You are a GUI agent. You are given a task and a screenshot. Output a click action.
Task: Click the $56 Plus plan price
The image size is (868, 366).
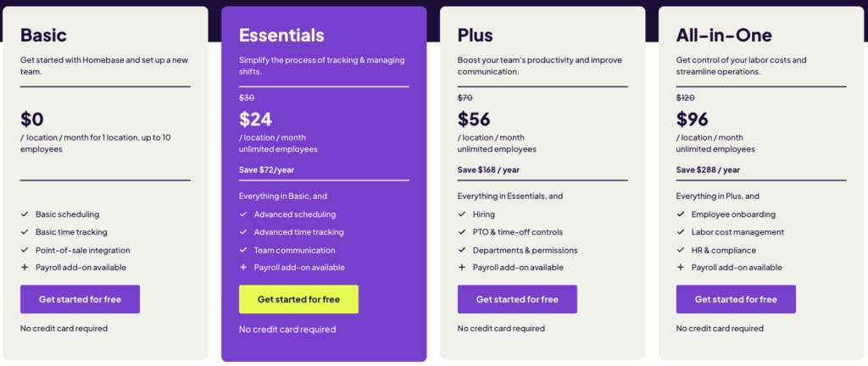pos(474,119)
